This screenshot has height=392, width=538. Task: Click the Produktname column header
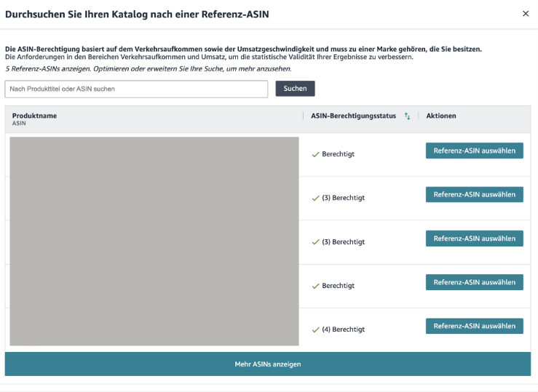coord(34,116)
